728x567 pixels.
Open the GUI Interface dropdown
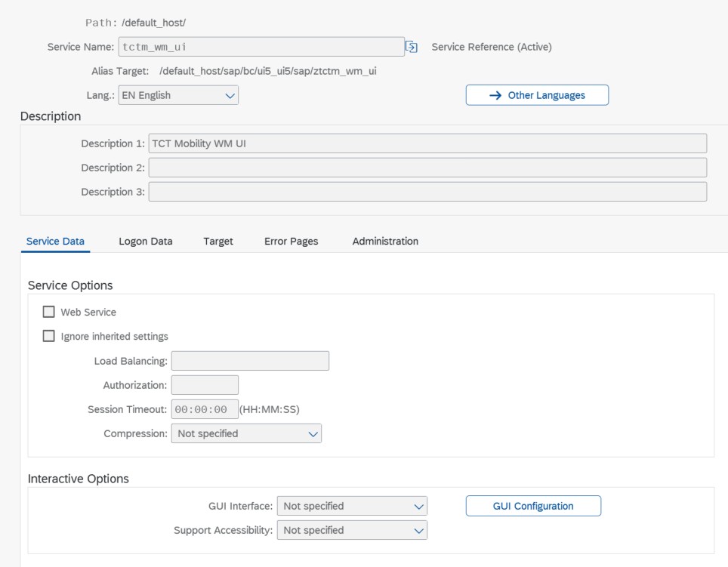(352, 506)
